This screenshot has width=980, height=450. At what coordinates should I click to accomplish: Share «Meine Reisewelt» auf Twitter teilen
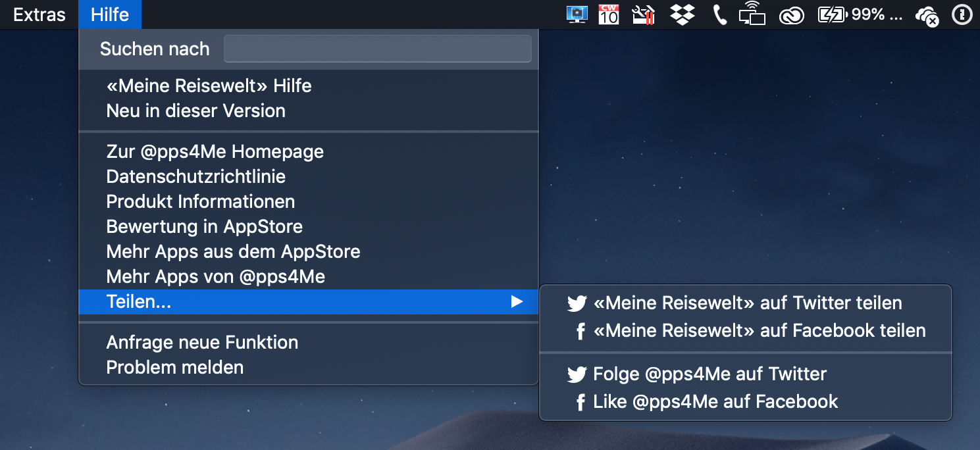point(746,303)
